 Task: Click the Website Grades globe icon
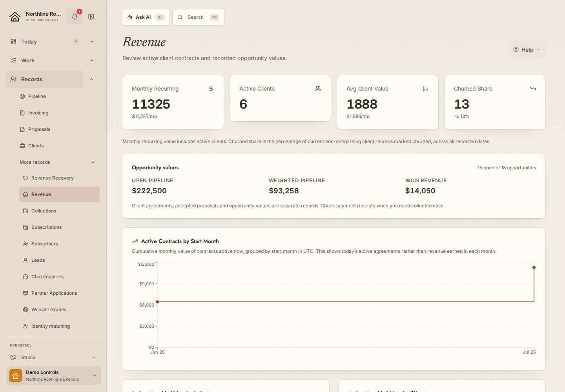(26, 310)
